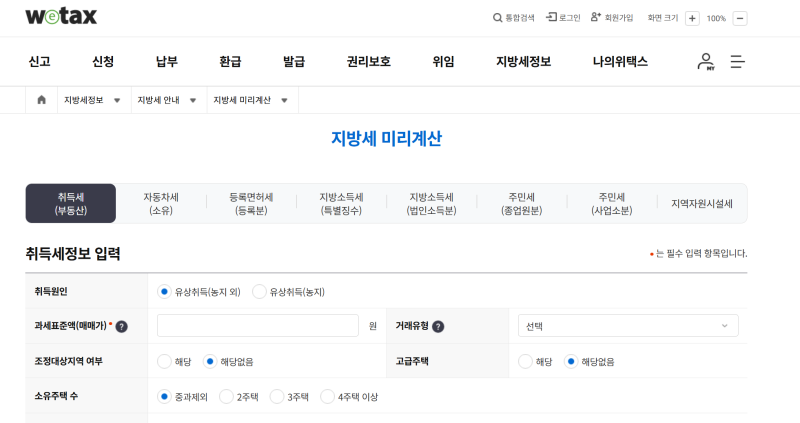Select 중과제외 for 소유주택 수
Viewport: 800px width, 423px height.
164,396
